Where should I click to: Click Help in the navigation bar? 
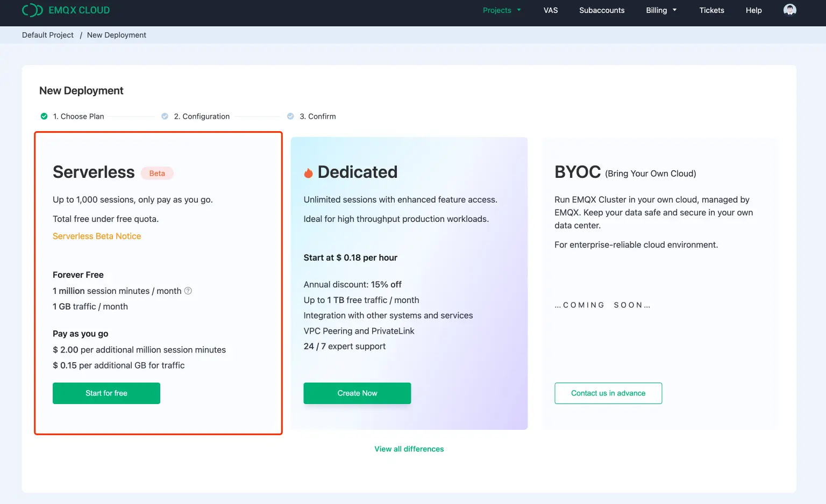click(x=753, y=10)
